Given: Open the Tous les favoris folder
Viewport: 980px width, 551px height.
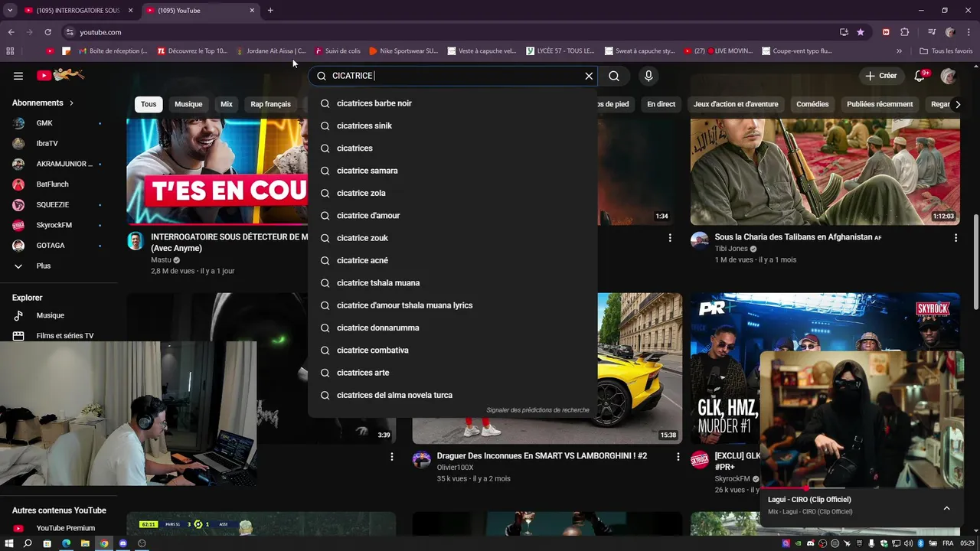Looking at the screenshot, I should point(946,51).
